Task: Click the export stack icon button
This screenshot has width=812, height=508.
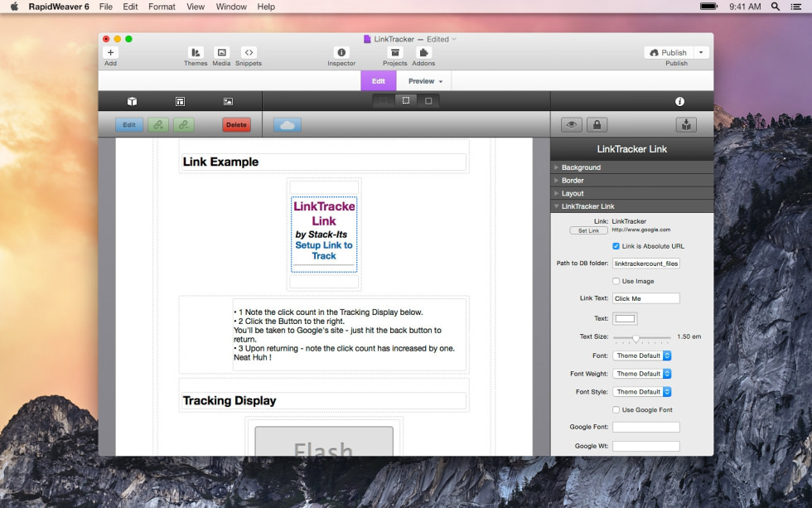Action: pos(686,125)
